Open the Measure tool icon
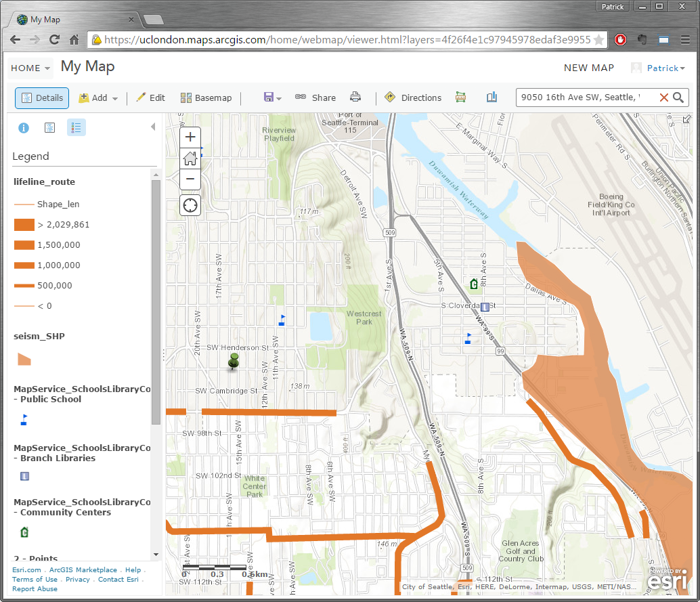 point(461,98)
